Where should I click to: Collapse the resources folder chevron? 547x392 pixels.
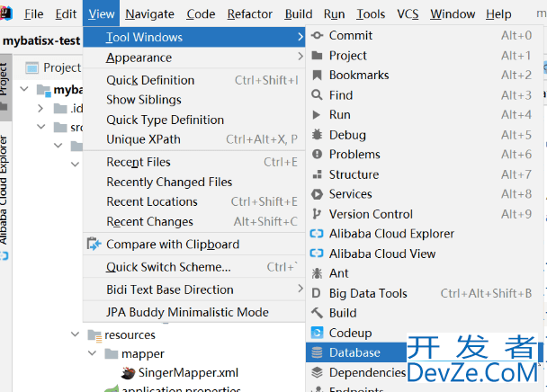coord(75,334)
